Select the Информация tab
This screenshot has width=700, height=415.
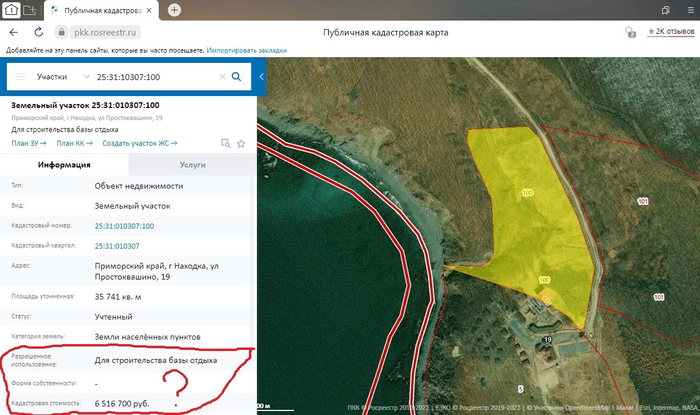[x=65, y=165]
